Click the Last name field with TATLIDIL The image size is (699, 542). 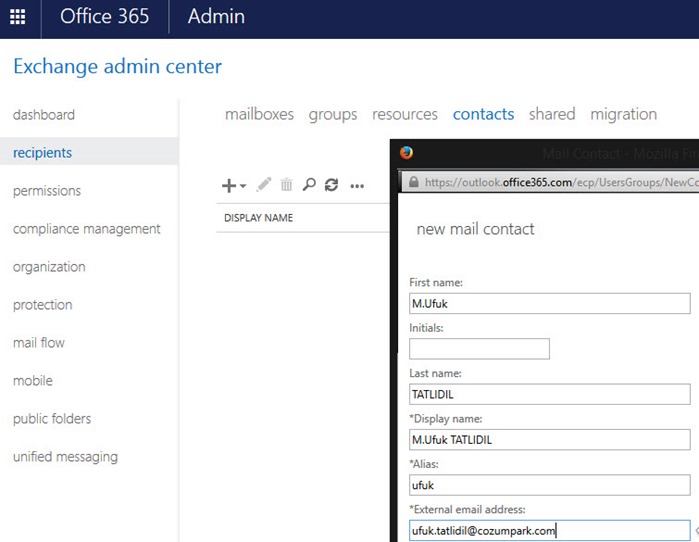tap(550, 394)
